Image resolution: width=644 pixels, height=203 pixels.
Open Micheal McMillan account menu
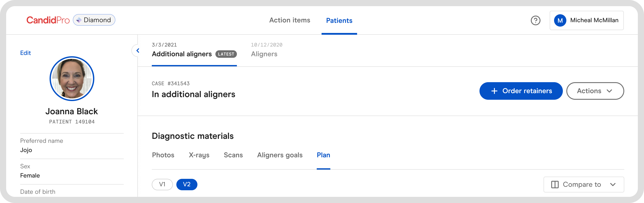point(594,20)
